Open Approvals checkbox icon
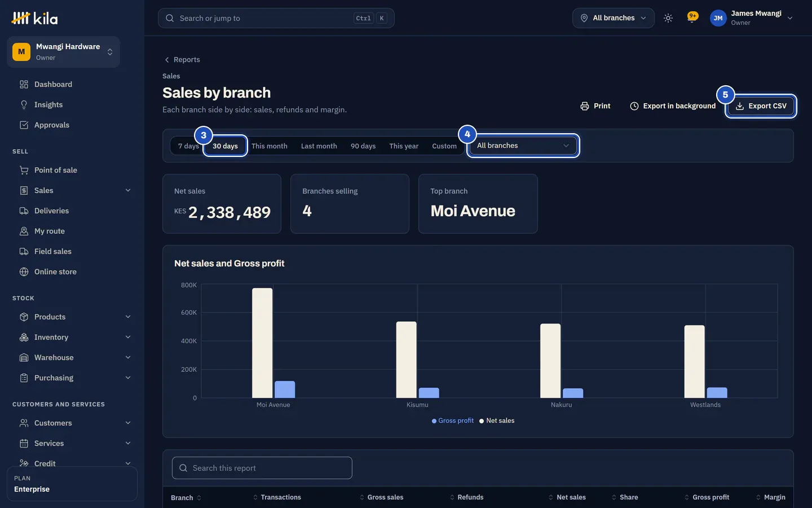This screenshot has height=508, width=812. click(x=24, y=125)
